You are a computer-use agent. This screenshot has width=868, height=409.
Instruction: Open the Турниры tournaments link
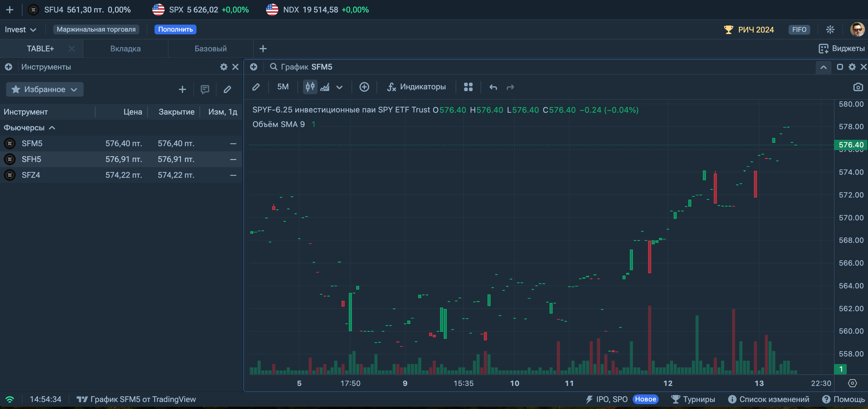coord(693,399)
